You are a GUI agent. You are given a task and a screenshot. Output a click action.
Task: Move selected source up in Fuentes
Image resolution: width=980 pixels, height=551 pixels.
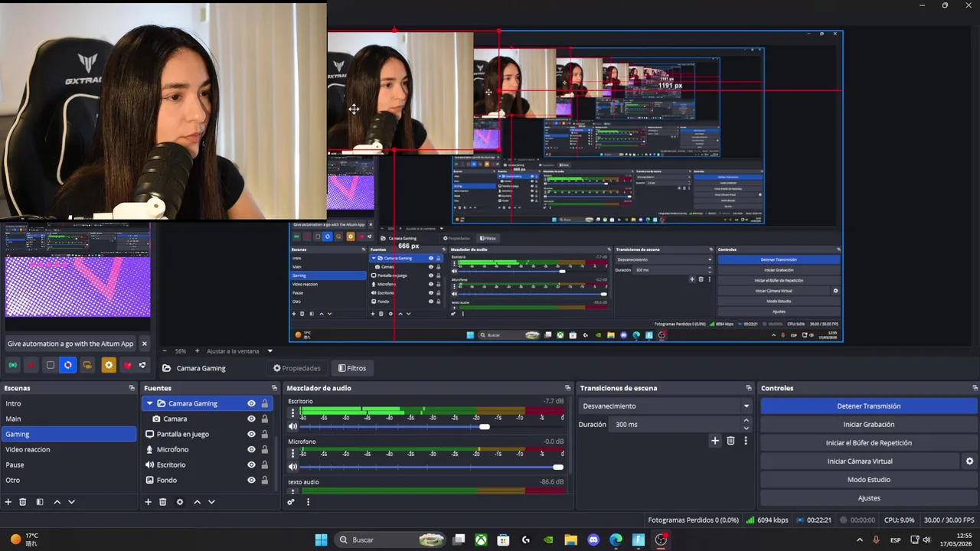point(197,502)
